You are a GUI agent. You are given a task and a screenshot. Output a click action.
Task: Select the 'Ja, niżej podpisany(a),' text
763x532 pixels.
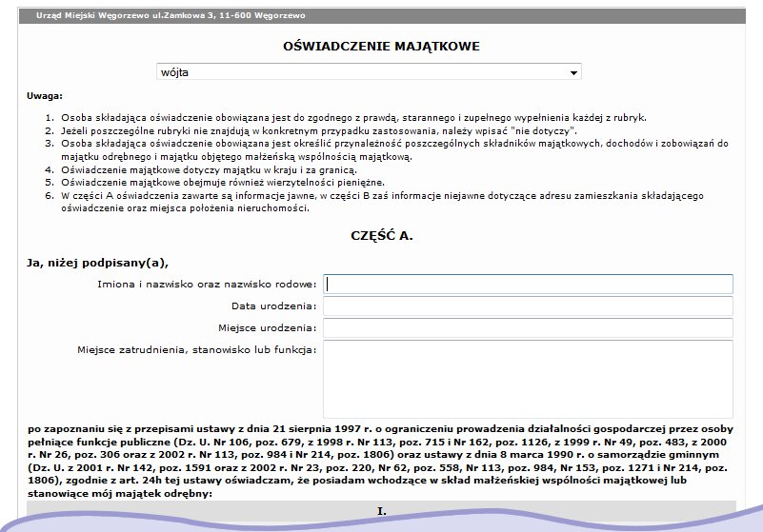pyautogui.click(x=97, y=263)
